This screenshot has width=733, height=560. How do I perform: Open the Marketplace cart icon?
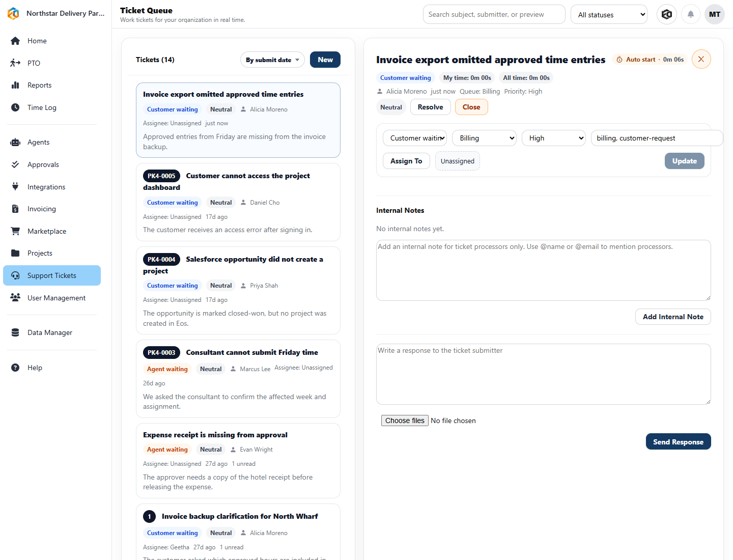pos(15,231)
